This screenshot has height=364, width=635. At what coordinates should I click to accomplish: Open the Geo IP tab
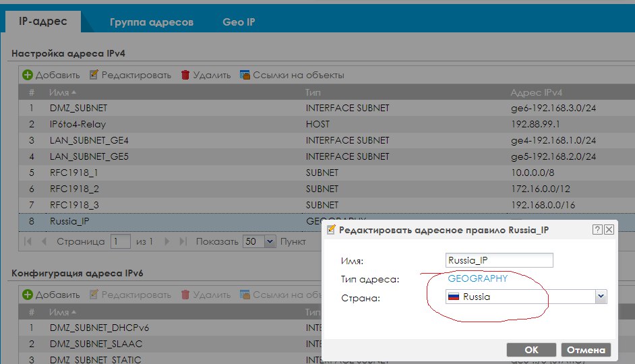tap(239, 22)
